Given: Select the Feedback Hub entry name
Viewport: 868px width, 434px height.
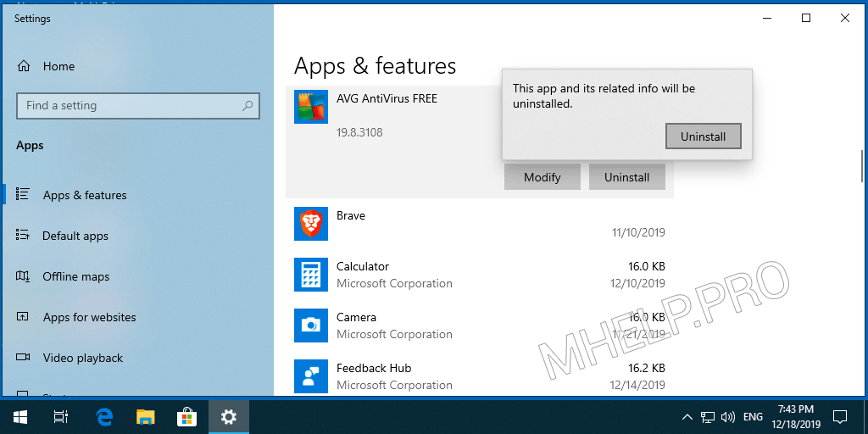Looking at the screenshot, I should click(374, 368).
